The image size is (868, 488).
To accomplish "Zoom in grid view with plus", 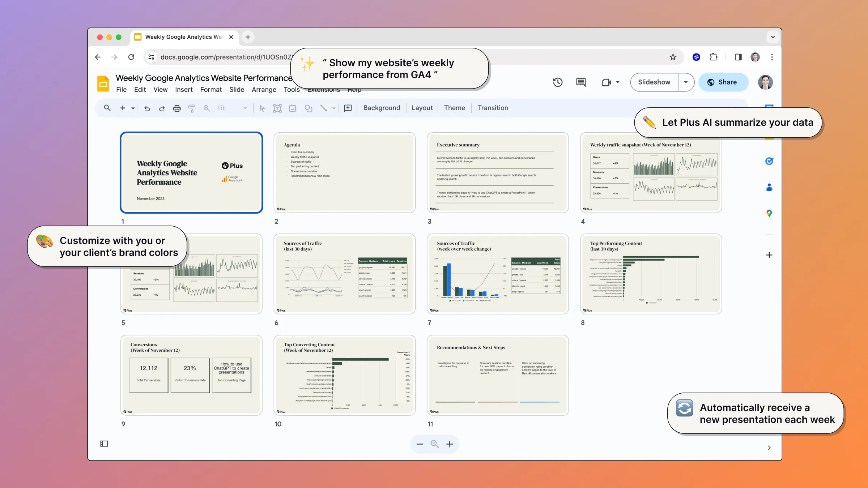I will [450, 444].
